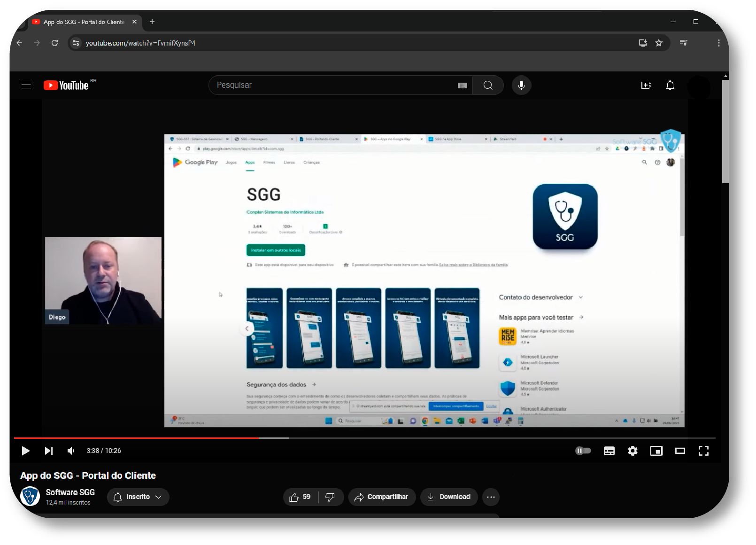Start voice search with the microphone
Image resolution: width=756 pixels, height=545 pixels.
point(521,85)
